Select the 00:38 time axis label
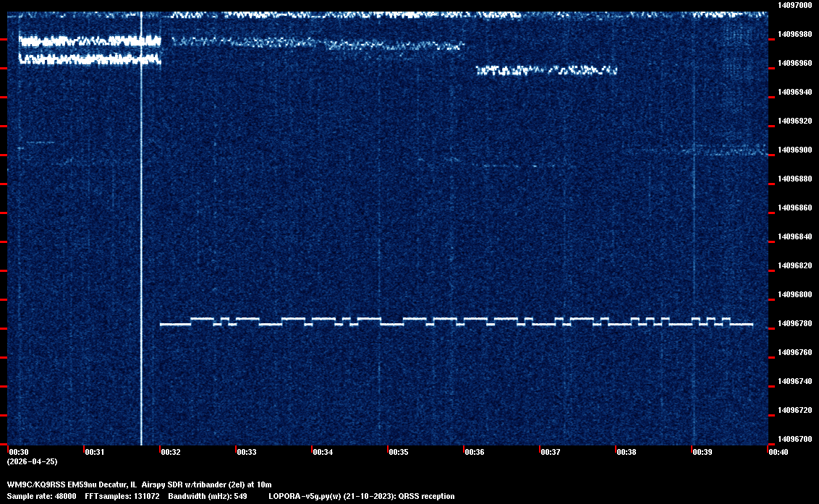 coord(627,452)
